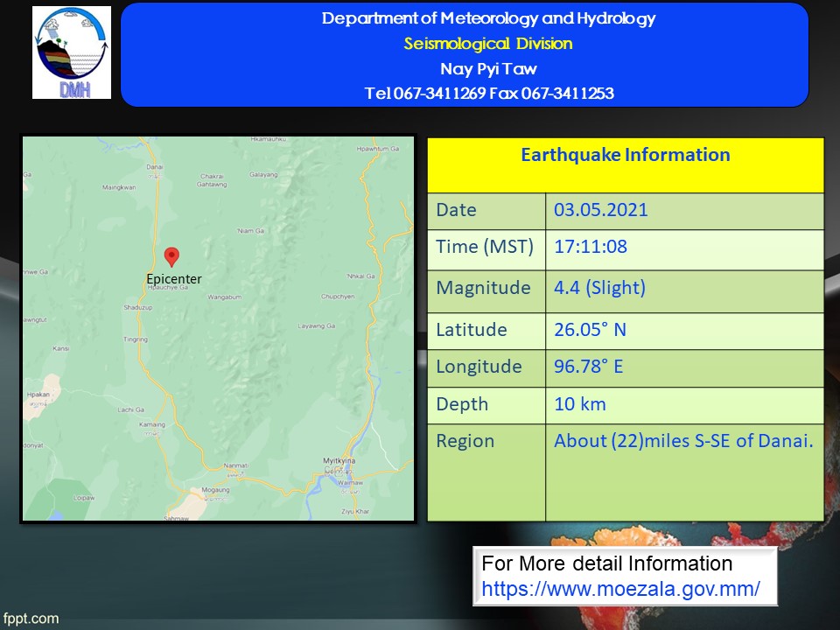Viewport: 840px width, 630px height.
Task: Click the region description about Danai
Action: coord(683,441)
